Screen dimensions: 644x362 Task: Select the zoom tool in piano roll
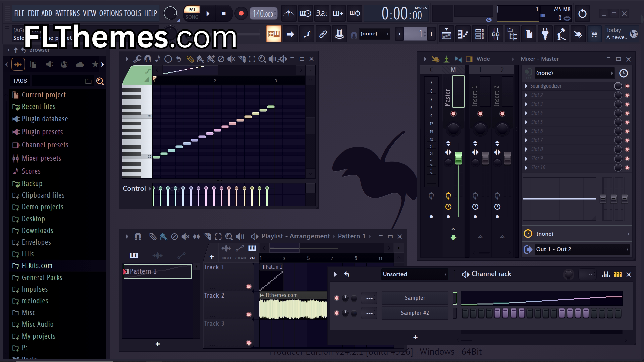point(262,59)
